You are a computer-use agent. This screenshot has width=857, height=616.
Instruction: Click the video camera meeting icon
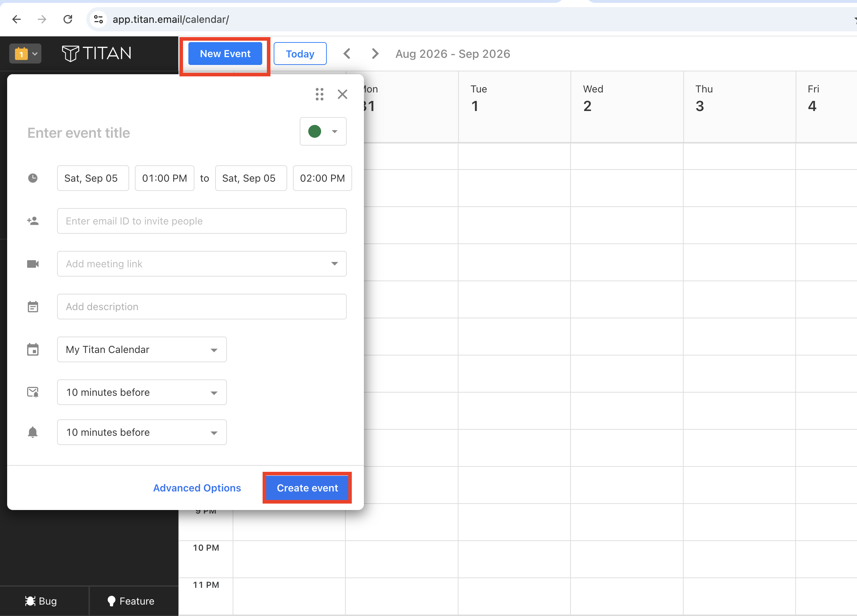(33, 264)
